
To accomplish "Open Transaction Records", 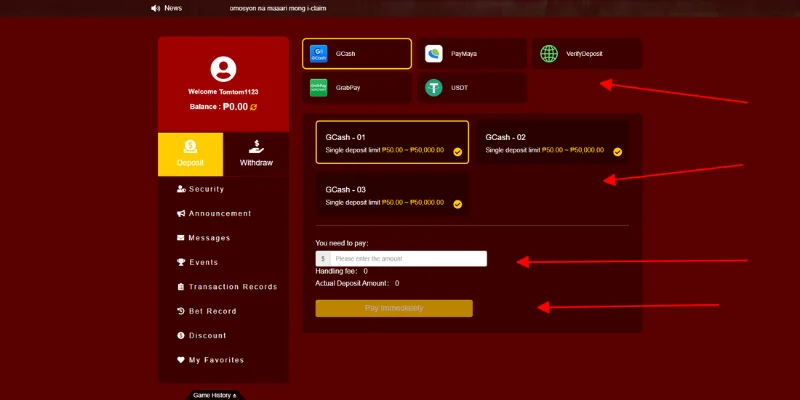I will tap(223, 287).
